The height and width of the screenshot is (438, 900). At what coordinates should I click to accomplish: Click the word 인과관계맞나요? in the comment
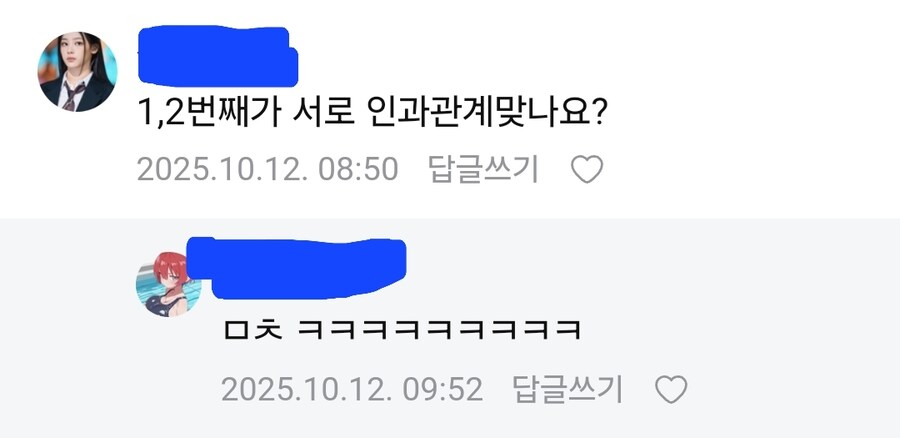coord(483,117)
